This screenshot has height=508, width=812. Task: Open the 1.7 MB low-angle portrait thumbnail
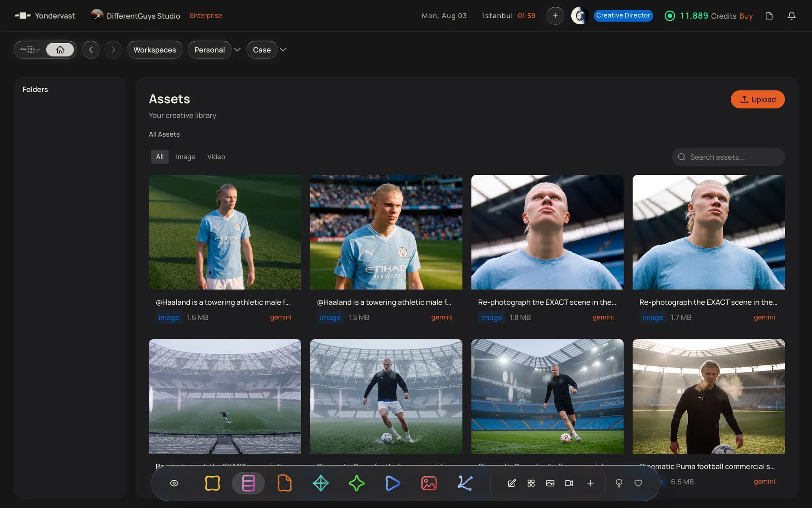(x=708, y=232)
